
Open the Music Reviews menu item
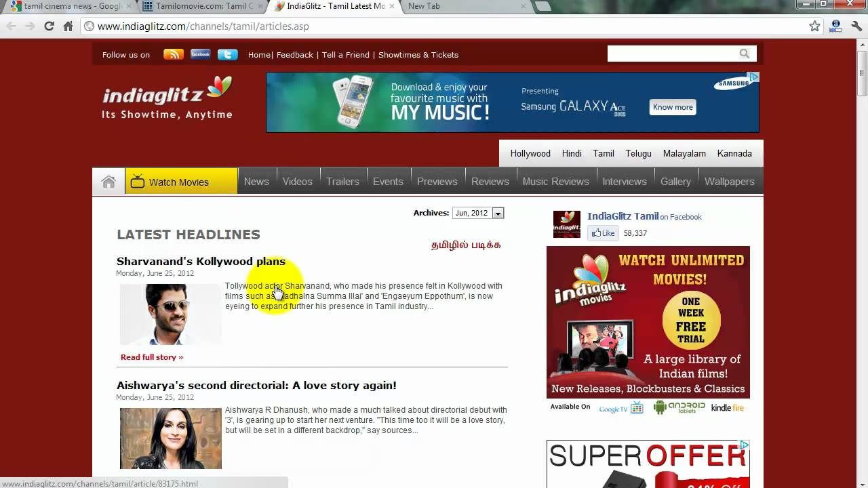pyautogui.click(x=556, y=182)
